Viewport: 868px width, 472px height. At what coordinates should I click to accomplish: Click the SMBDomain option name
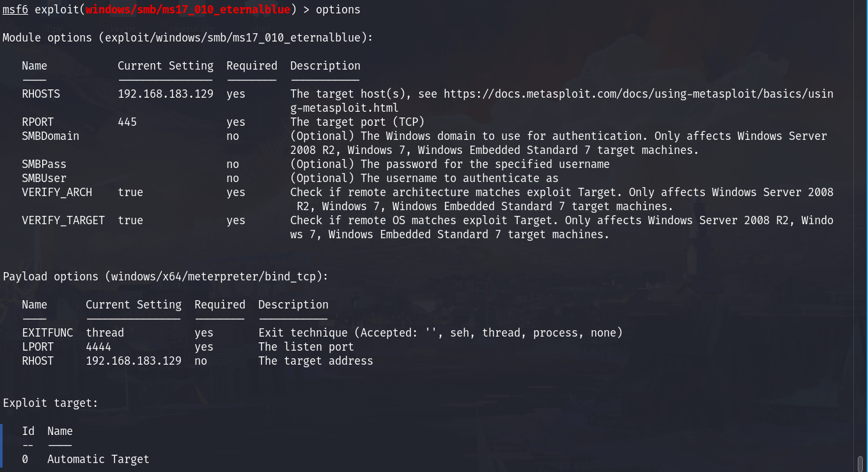(50, 136)
